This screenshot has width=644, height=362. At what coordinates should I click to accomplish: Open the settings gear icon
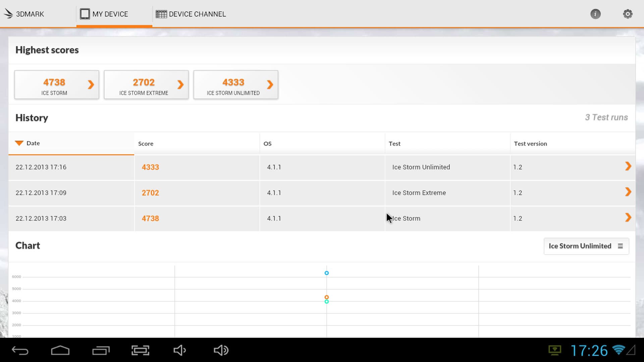point(628,14)
